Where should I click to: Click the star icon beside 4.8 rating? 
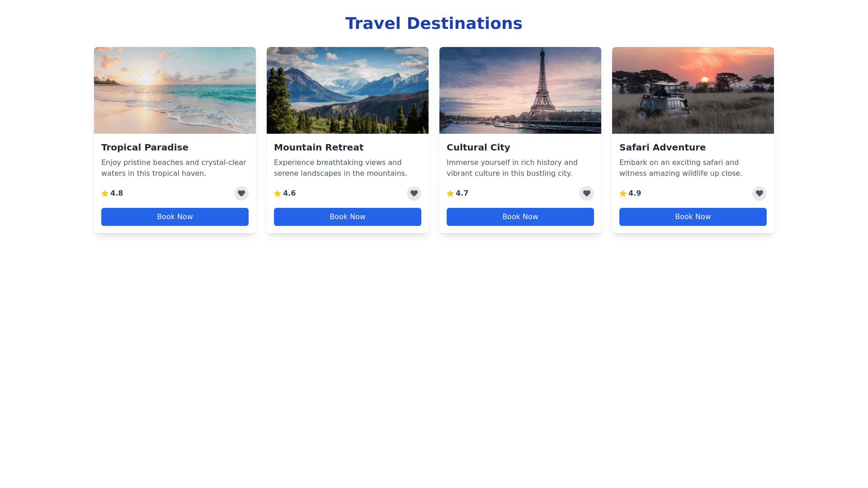105,193
